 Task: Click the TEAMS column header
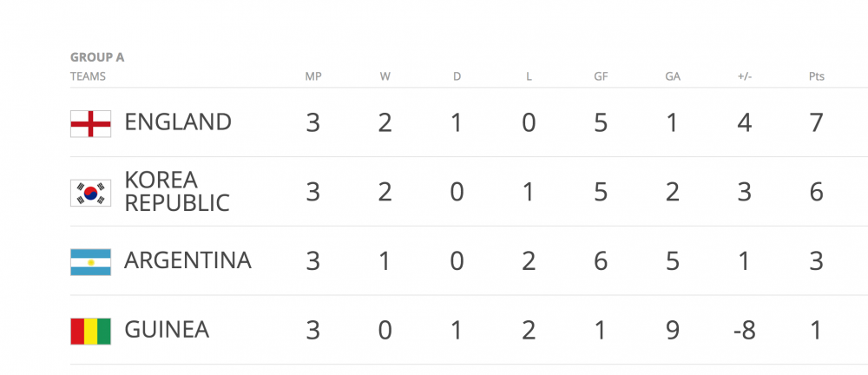pyautogui.click(x=88, y=76)
